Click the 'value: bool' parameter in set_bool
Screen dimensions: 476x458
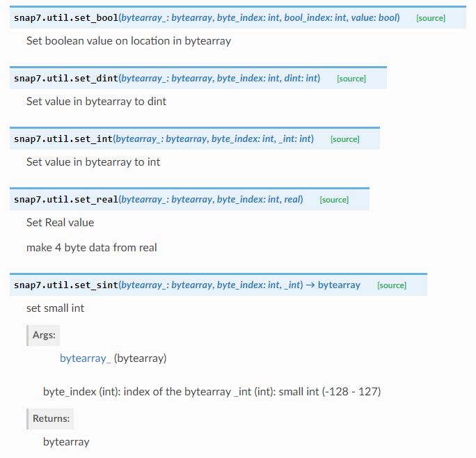[374, 17]
